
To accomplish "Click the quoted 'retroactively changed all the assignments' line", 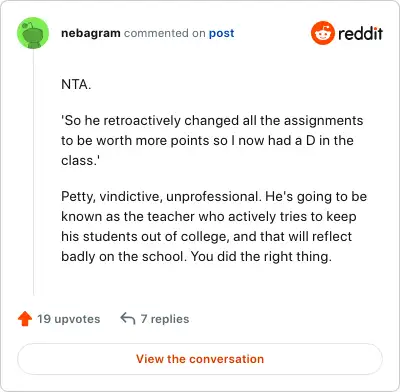I will click(212, 120).
